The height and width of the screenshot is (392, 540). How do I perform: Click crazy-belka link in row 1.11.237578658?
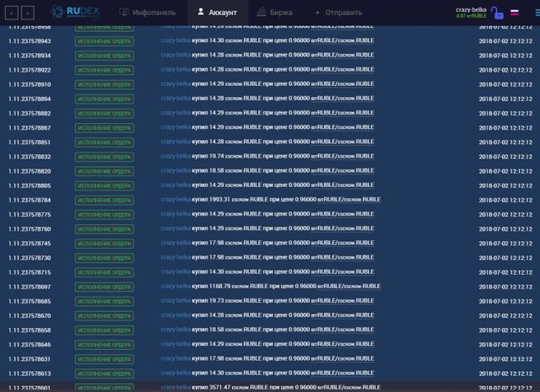click(175, 330)
